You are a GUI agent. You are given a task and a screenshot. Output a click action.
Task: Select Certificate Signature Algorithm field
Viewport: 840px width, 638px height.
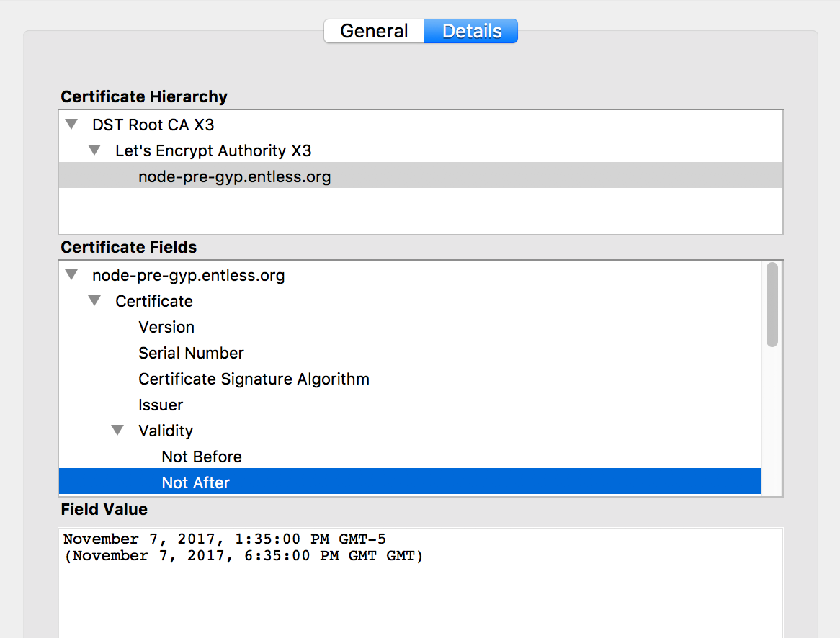410,379
